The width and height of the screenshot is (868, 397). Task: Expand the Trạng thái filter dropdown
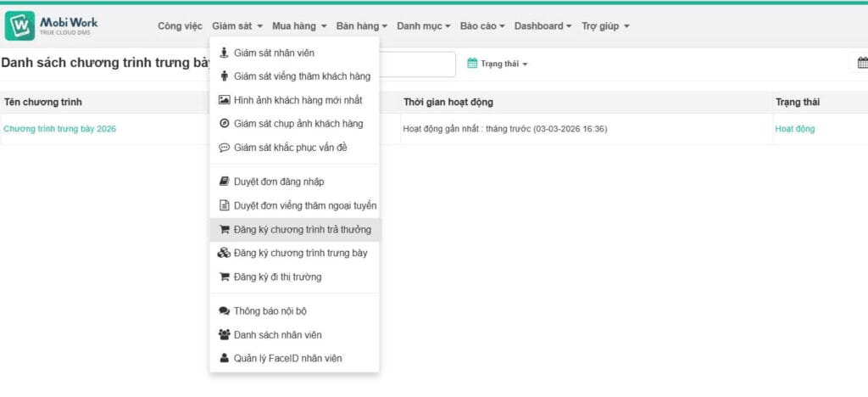coord(504,64)
